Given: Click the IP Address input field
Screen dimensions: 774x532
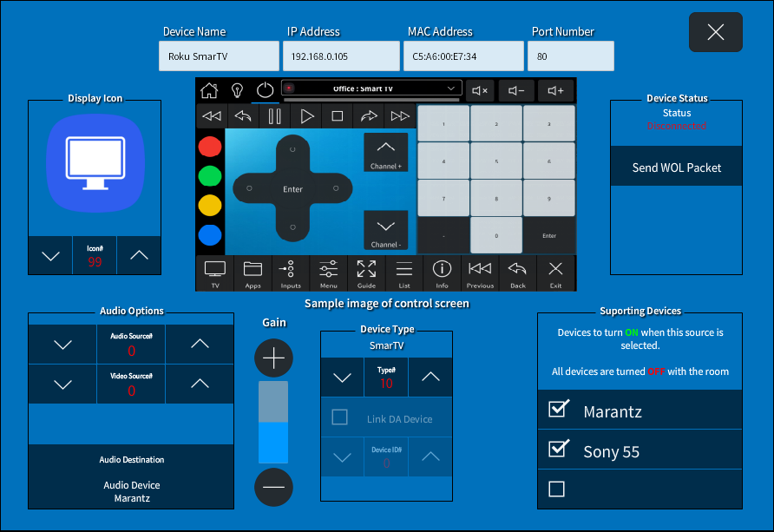Looking at the screenshot, I should 341,56.
